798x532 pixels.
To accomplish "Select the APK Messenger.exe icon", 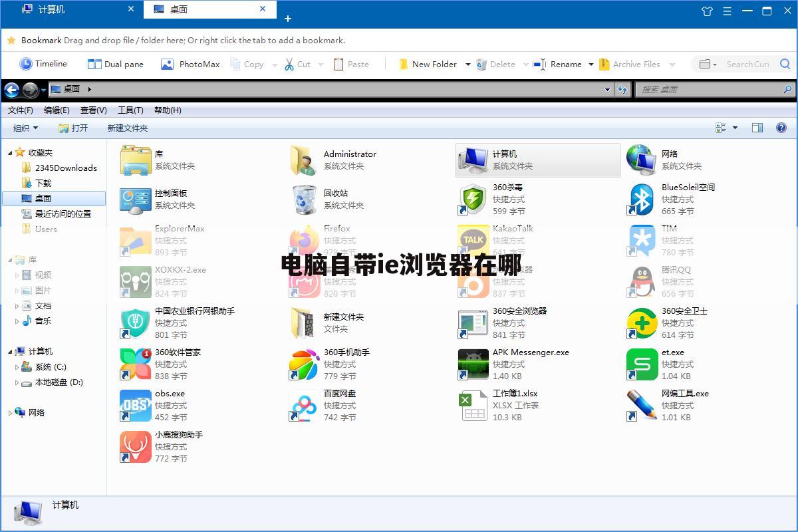I will click(x=473, y=364).
